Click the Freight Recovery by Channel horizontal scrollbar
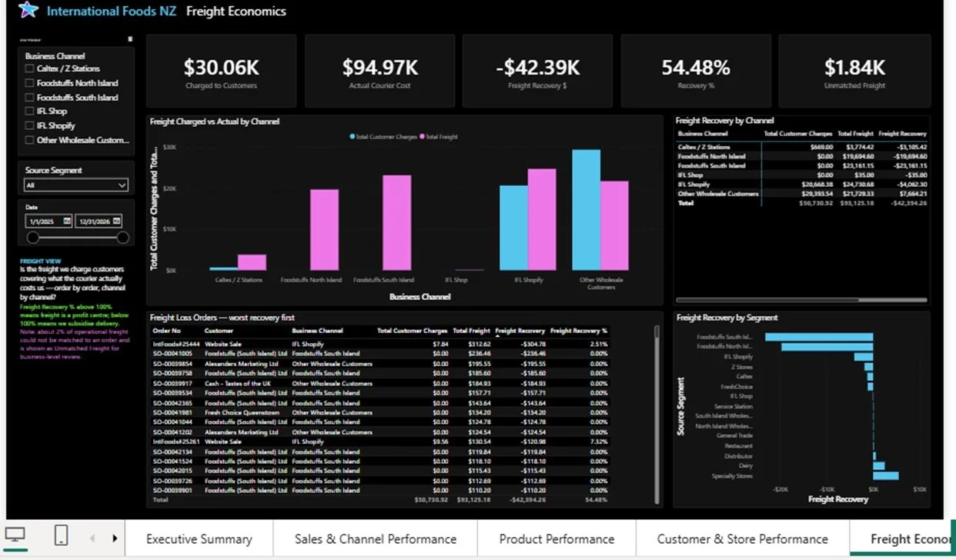The image size is (956, 560). pos(801,300)
